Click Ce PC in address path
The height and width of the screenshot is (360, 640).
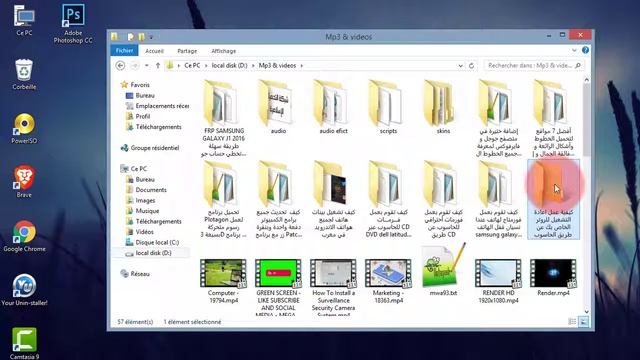coord(192,65)
